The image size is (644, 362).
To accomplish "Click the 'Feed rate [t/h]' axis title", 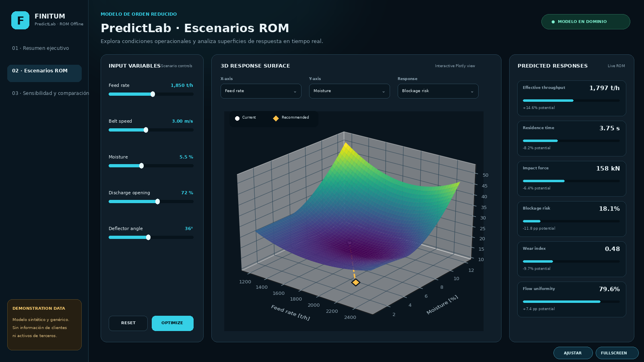I will click(290, 313).
